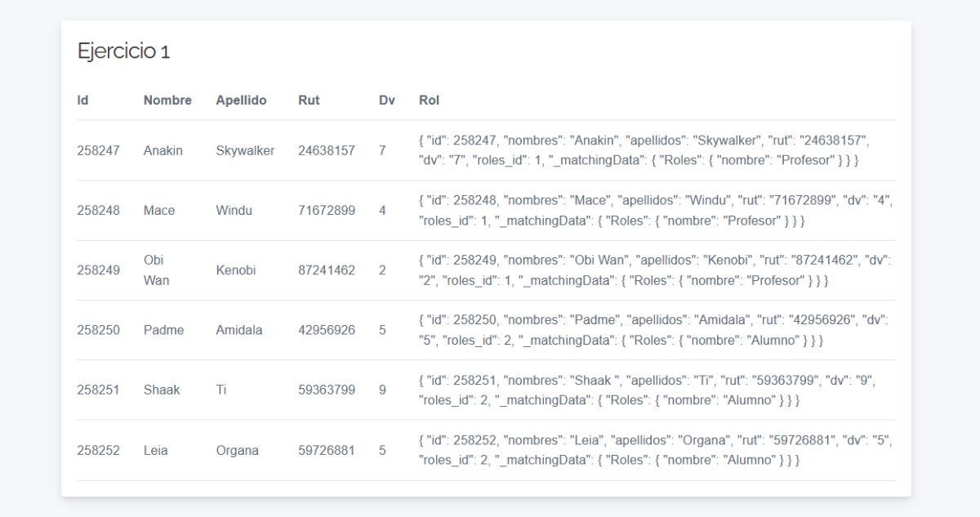Click the Obi Wan name cell

(x=156, y=270)
